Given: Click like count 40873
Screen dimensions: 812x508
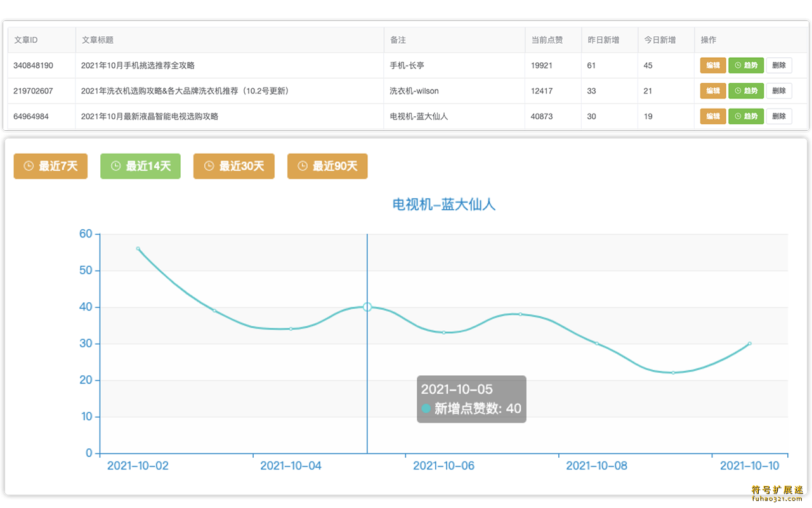Looking at the screenshot, I should (x=542, y=116).
